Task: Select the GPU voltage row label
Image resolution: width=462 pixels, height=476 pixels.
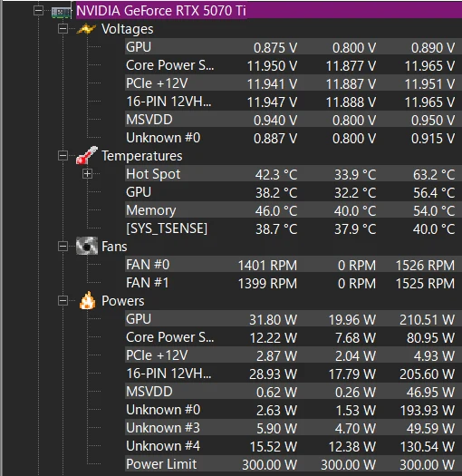Action: click(139, 47)
